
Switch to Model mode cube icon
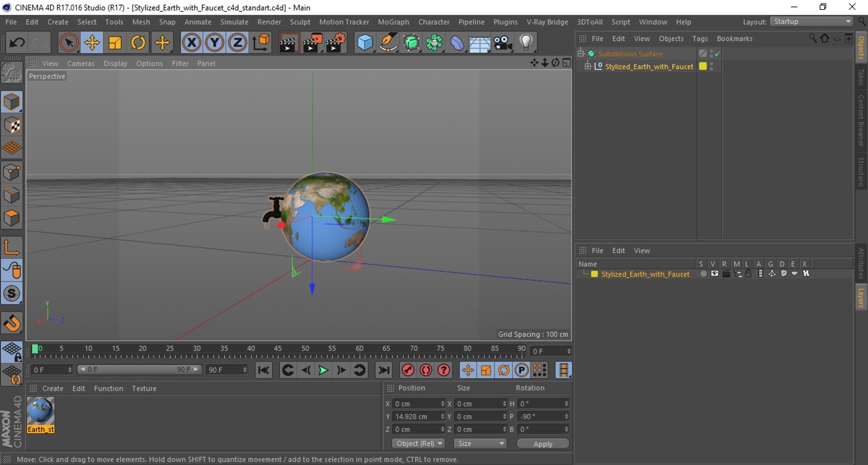(12, 102)
